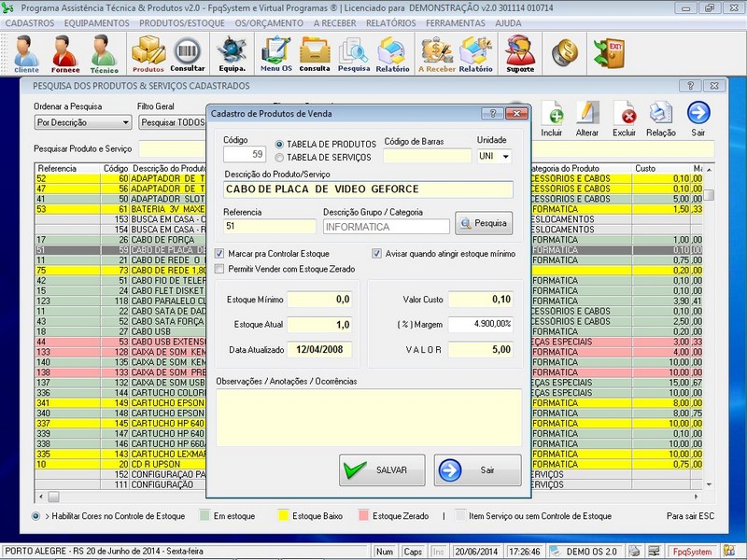747x560 pixels.
Task: Click the Suporte headset icon
Action: 520,54
